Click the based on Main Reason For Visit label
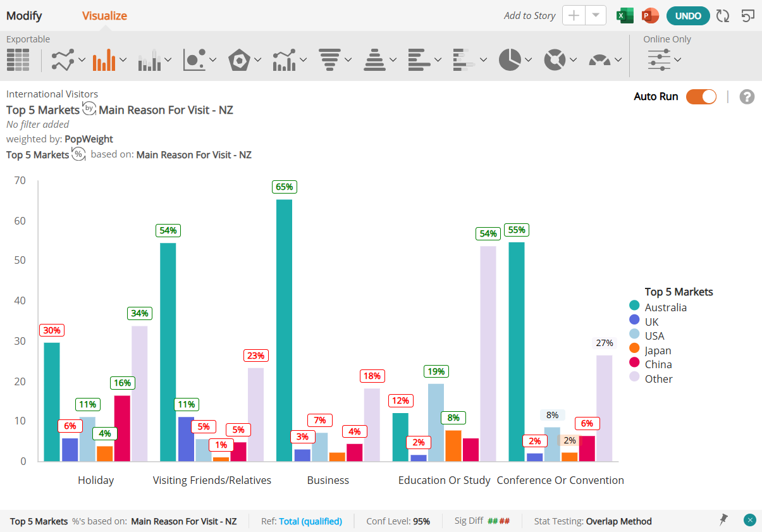762x532 pixels. click(194, 154)
